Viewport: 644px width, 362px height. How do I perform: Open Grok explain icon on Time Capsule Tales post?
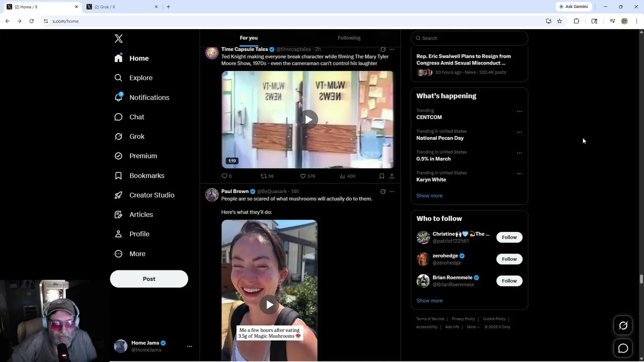click(383, 49)
